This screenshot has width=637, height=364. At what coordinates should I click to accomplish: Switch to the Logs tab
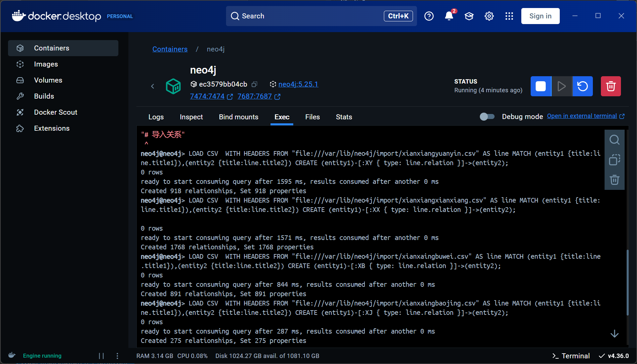coord(156,117)
